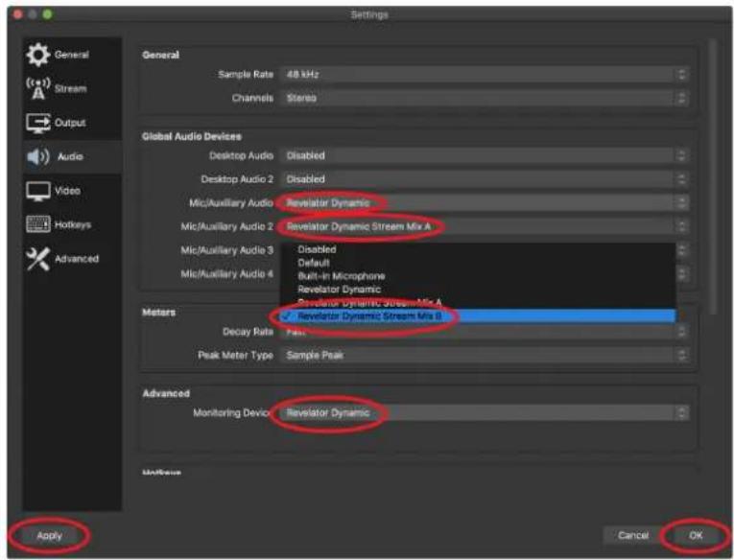The height and width of the screenshot is (560, 734).
Task: Open the Channels dropdown
Action: pyautogui.click(x=485, y=98)
